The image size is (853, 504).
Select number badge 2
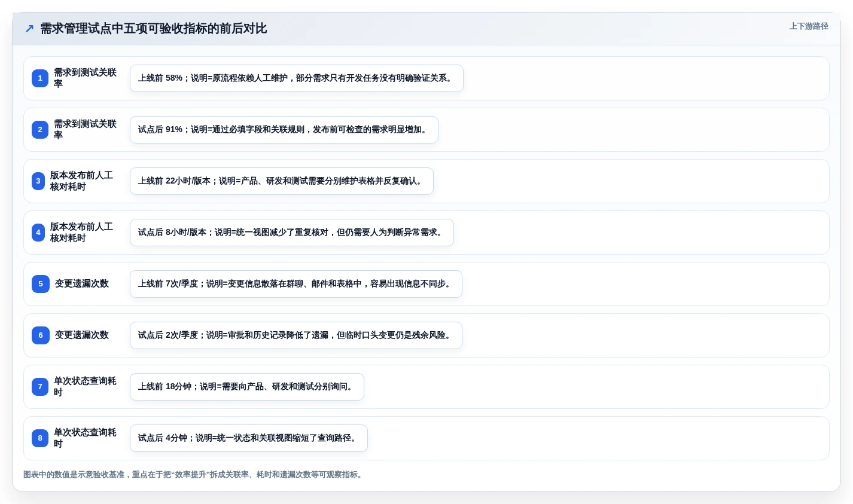(40, 130)
